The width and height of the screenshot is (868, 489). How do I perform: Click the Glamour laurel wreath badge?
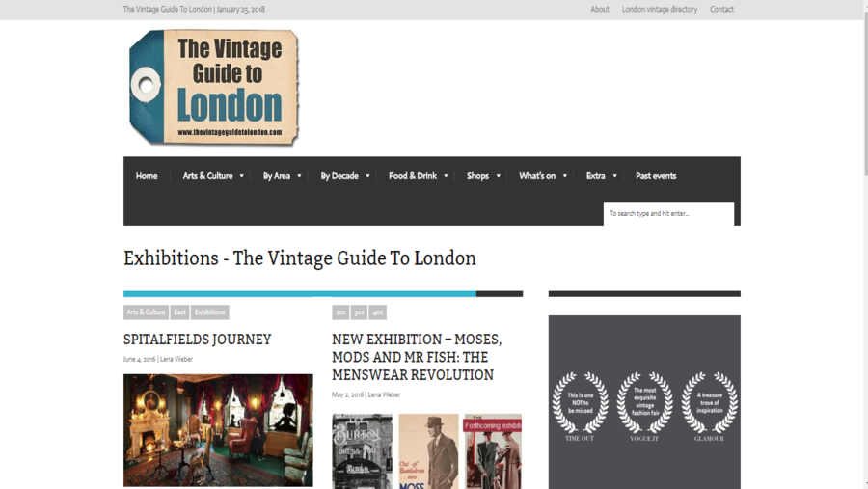click(x=709, y=406)
